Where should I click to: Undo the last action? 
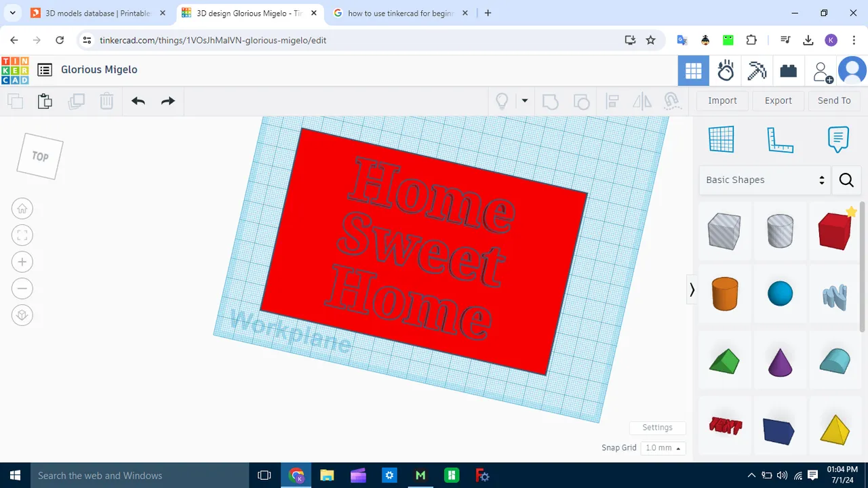(x=138, y=100)
